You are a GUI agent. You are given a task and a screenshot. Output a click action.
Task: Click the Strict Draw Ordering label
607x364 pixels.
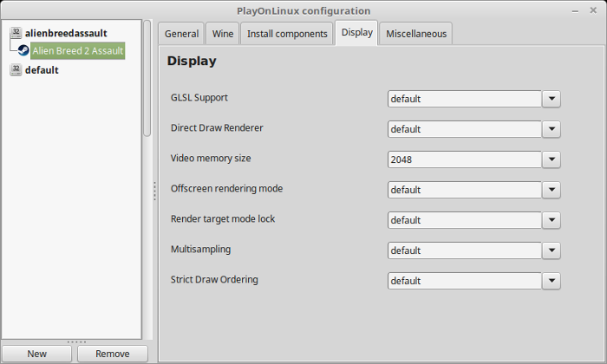[214, 280]
